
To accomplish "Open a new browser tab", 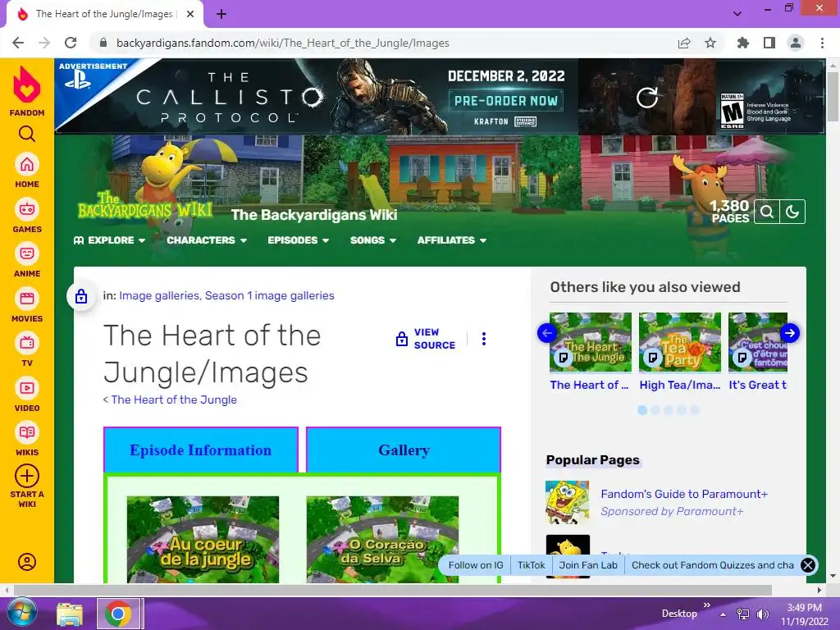I will [221, 14].
